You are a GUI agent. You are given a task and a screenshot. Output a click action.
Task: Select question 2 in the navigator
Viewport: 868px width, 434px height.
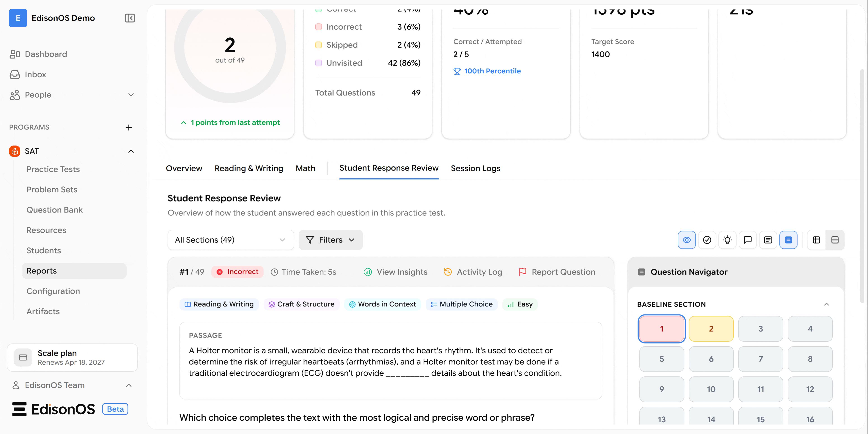711,329
